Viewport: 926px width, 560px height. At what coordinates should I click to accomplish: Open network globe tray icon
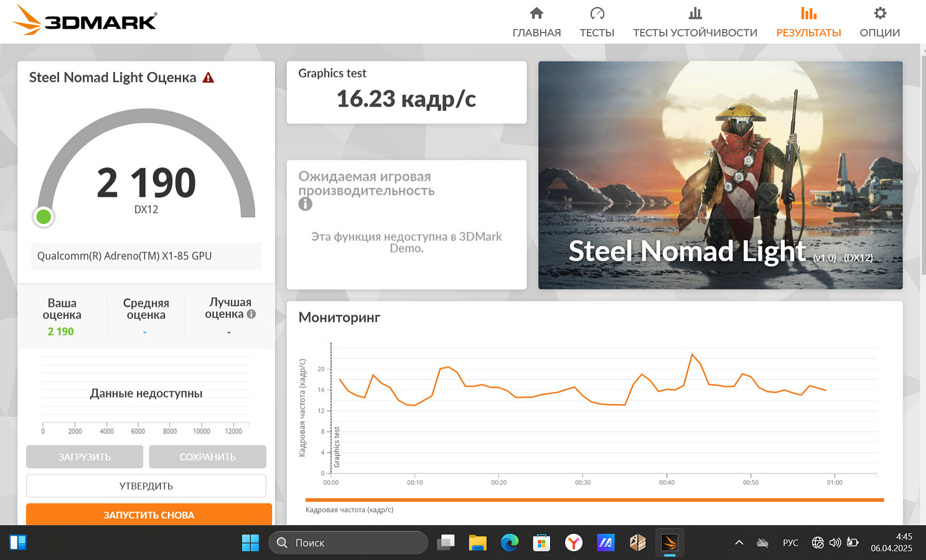click(x=818, y=543)
